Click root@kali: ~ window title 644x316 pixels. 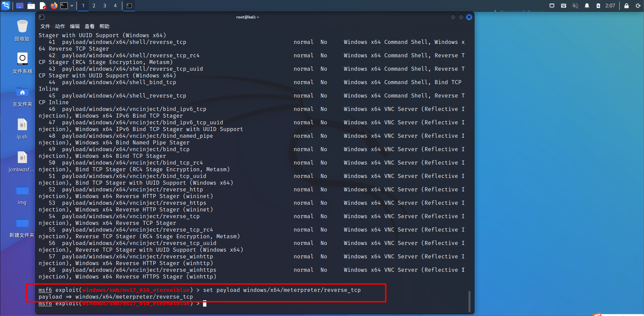coord(248,17)
